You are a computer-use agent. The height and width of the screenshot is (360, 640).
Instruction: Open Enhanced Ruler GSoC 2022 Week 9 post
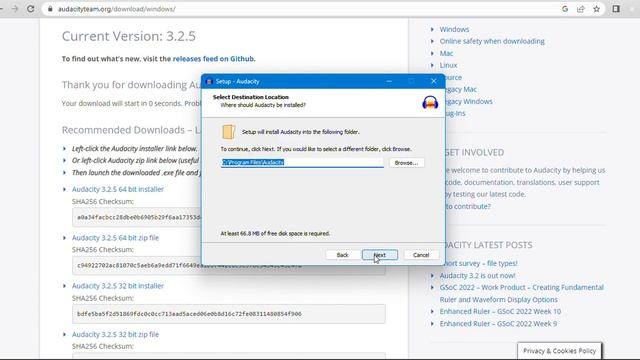(x=498, y=324)
